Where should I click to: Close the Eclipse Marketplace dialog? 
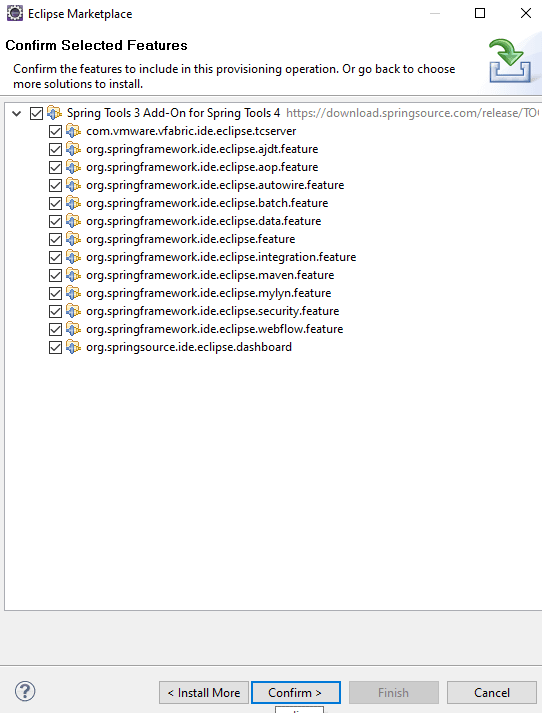pos(526,13)
